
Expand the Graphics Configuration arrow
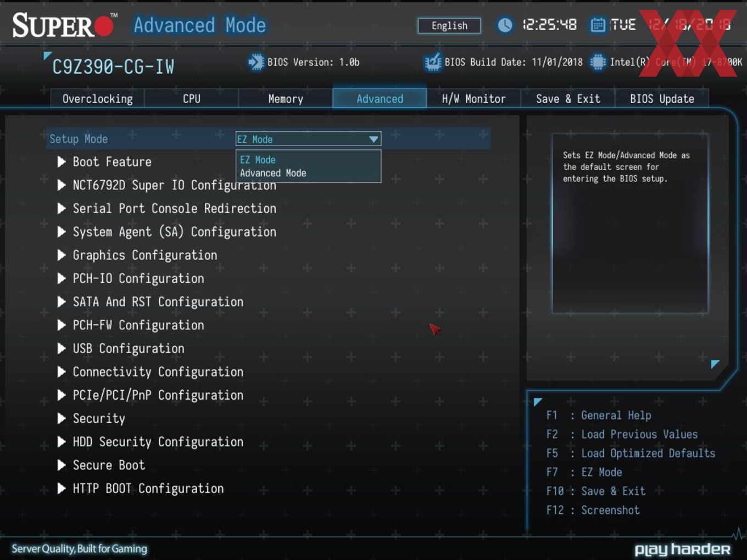[62, 255]
